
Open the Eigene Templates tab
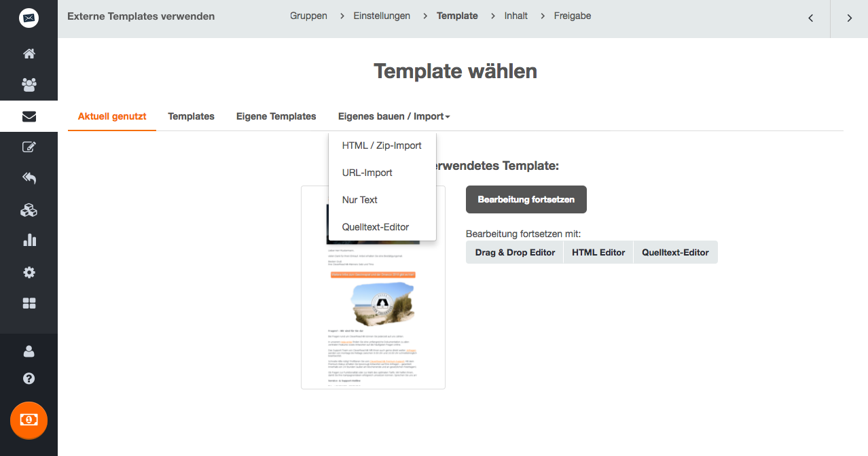276,116
